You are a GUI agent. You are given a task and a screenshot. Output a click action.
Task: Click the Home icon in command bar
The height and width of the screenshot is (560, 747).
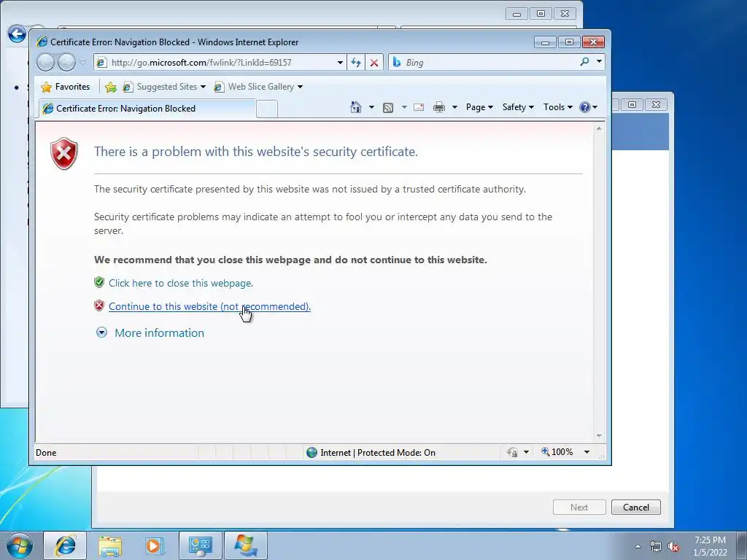click(x=356, y=107)
